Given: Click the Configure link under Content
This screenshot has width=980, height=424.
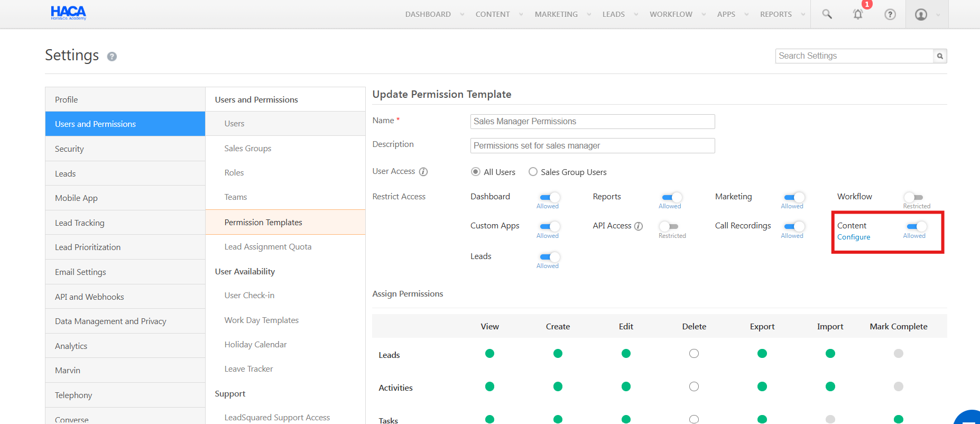Looking at the screenshot, I should click(853, 237).
